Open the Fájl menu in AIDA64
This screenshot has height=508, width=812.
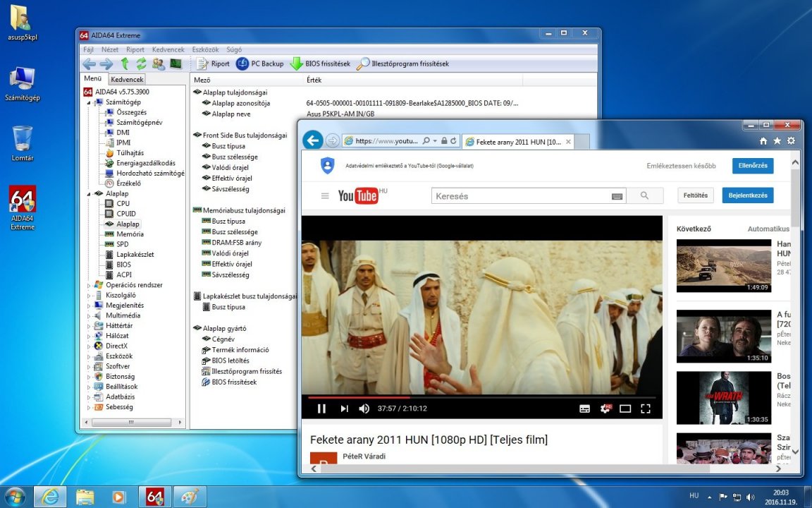[x=89, y=50]
